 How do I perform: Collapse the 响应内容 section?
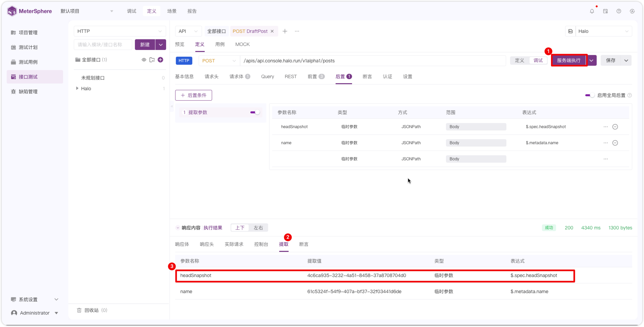(x=178, y=228)
